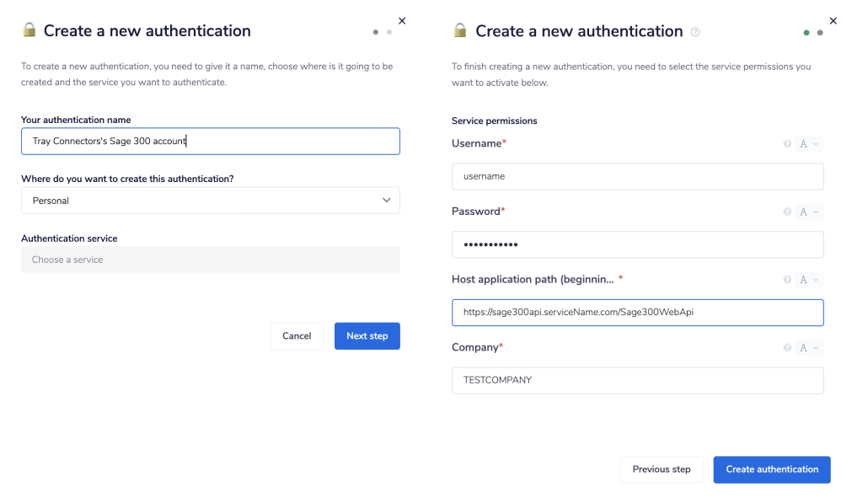Click the Next step button

tap(367, 335)
